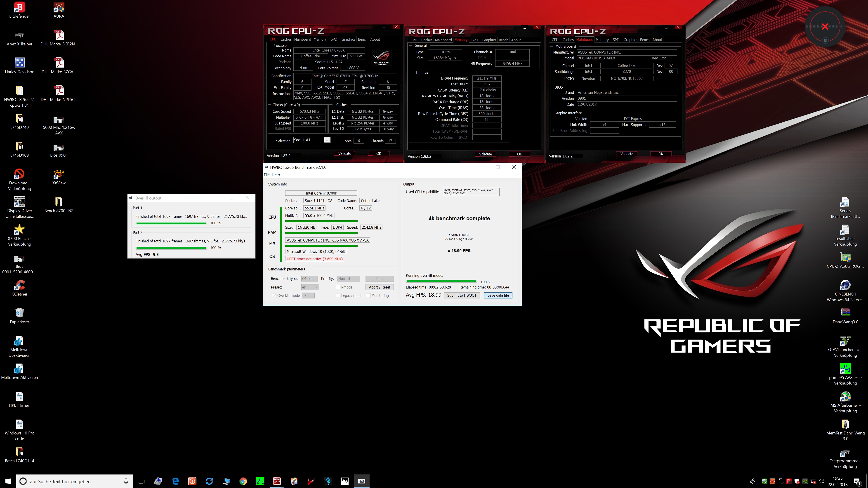
Task: Open the Priority dropdown
Action: point(348,279)
